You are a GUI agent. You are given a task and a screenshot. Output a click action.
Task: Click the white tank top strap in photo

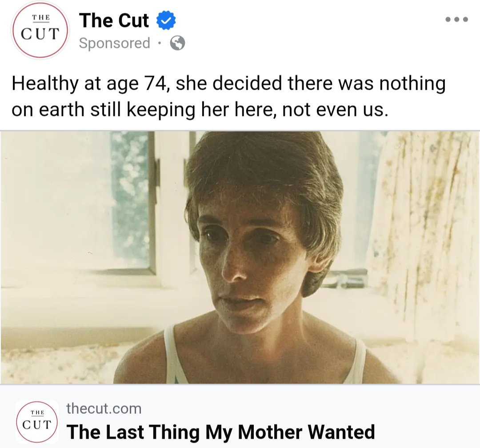(171, 356)
